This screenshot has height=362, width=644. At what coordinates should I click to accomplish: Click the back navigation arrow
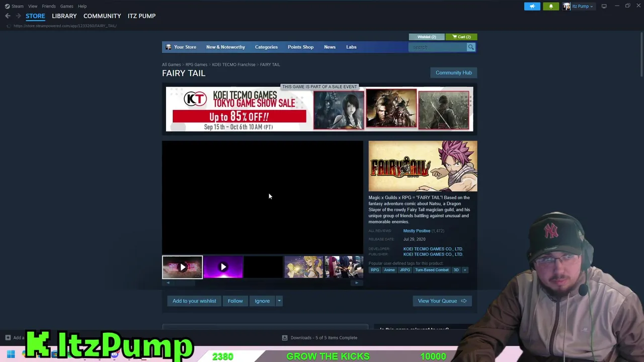point(8,16)
